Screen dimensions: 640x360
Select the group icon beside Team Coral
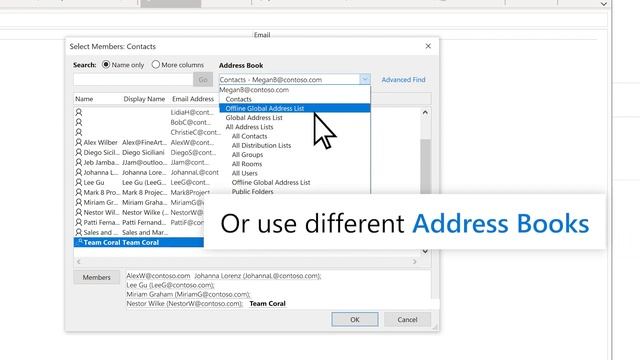point(79,242)
